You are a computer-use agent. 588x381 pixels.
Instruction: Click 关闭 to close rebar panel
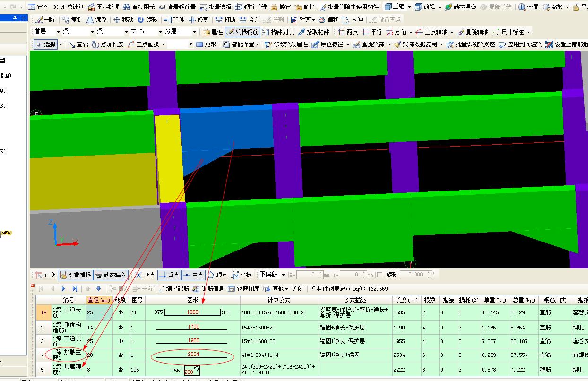(297, 288)
